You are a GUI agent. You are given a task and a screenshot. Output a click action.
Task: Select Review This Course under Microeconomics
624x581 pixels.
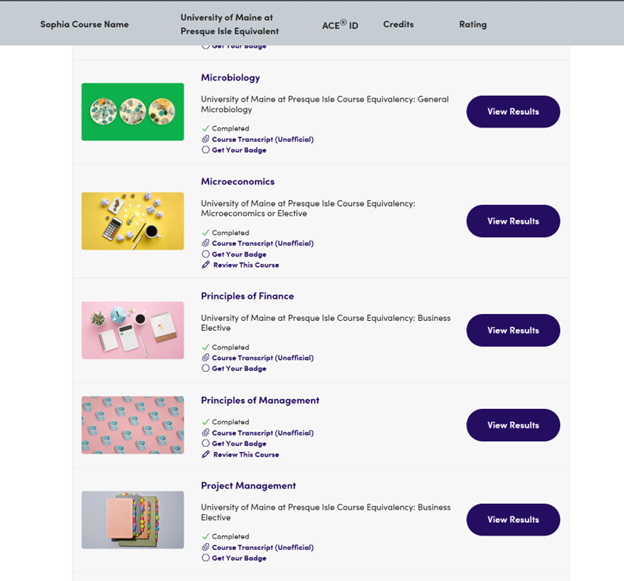[246, 265]
